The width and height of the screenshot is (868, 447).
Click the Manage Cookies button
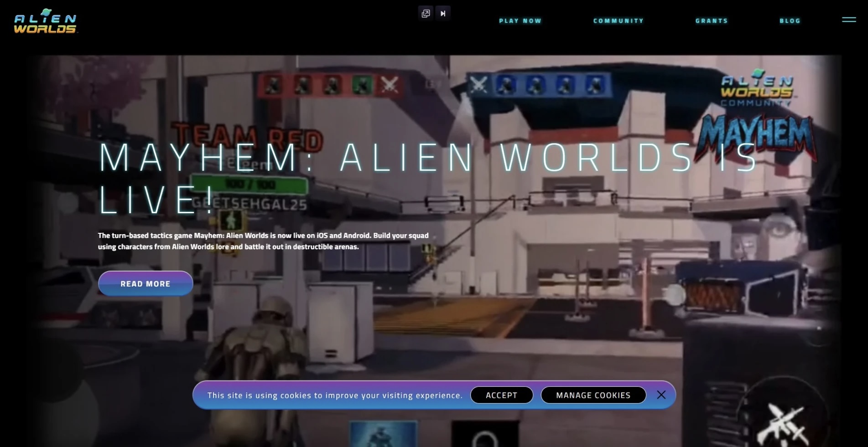(593, 395)
